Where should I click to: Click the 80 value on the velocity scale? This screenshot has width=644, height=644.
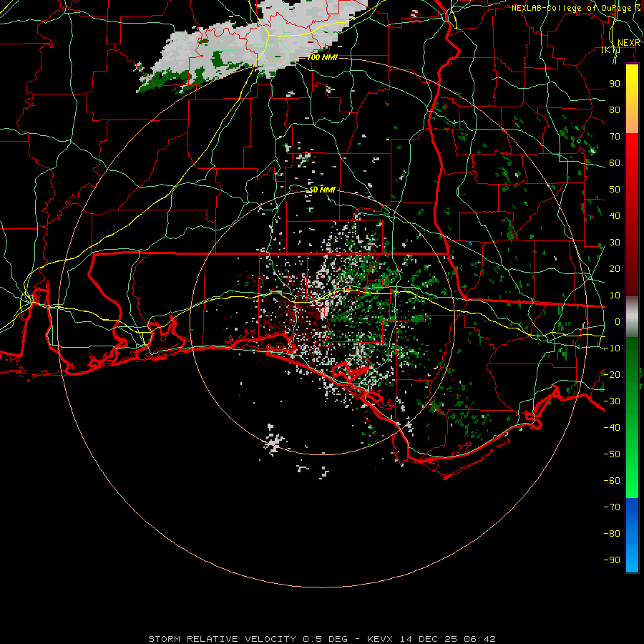[615, 110]
